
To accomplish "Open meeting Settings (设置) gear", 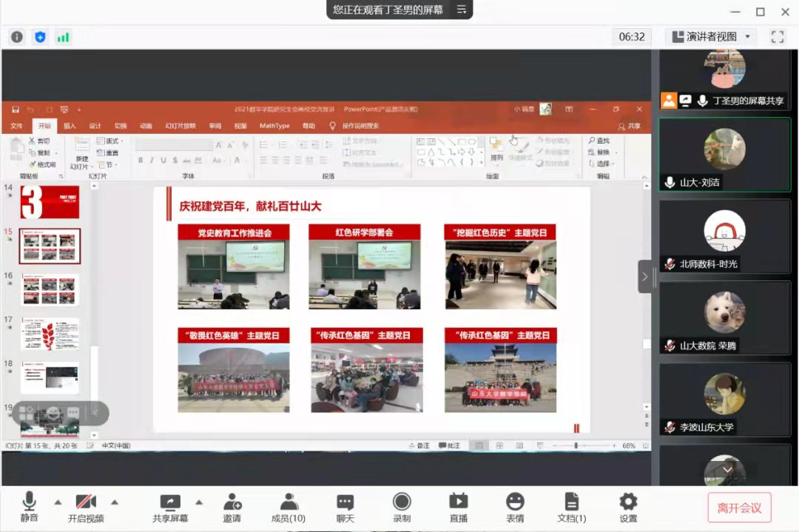I will coord(628,507).
